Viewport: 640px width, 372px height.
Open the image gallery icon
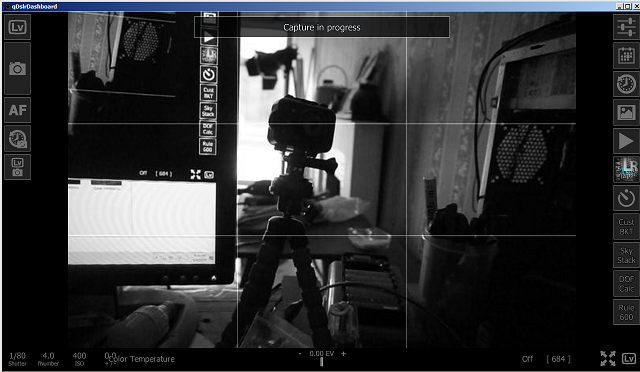point(626,113)
